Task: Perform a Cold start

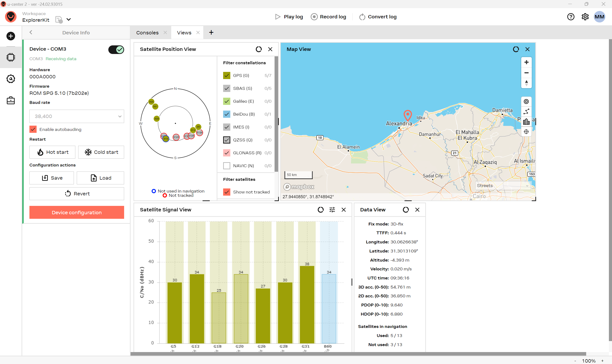Action: click(101, 152)
